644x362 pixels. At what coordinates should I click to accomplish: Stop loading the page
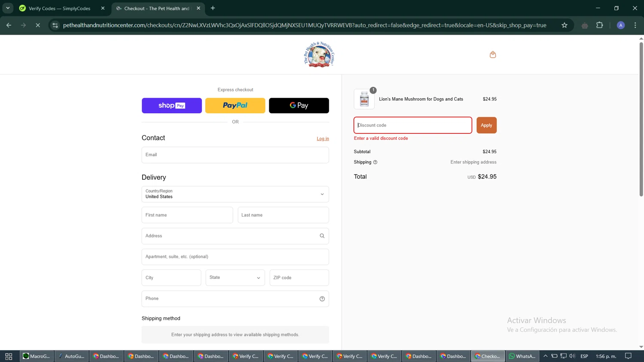38,25
